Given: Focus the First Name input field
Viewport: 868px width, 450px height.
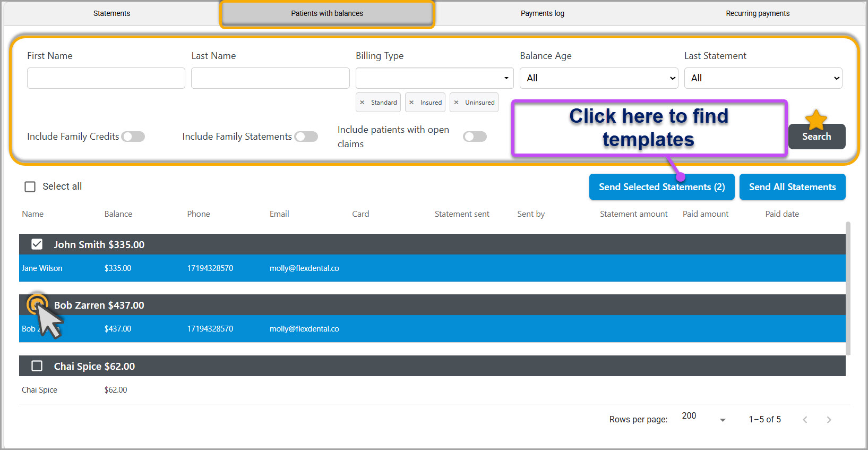Looking at the screenshot, I should (x=106, y=78).
